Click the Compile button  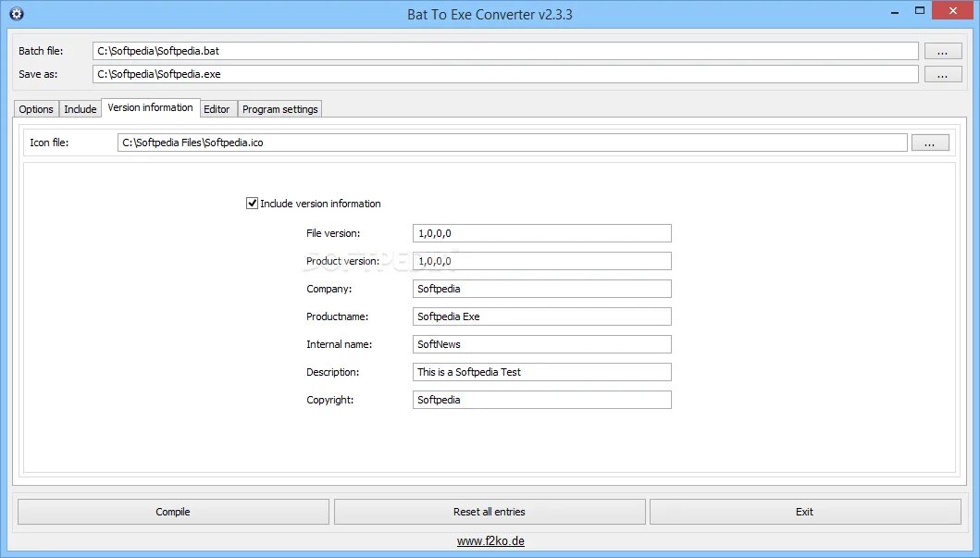click(173, 512)
